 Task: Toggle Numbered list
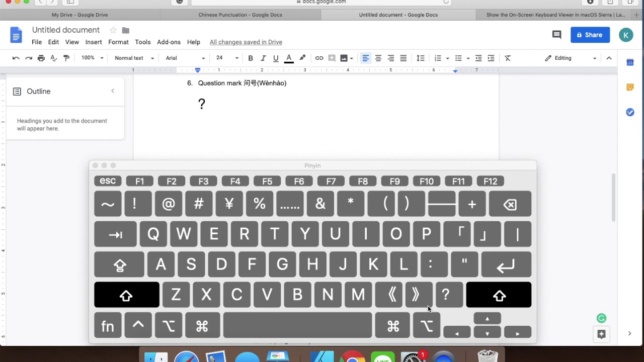[438, 58]
